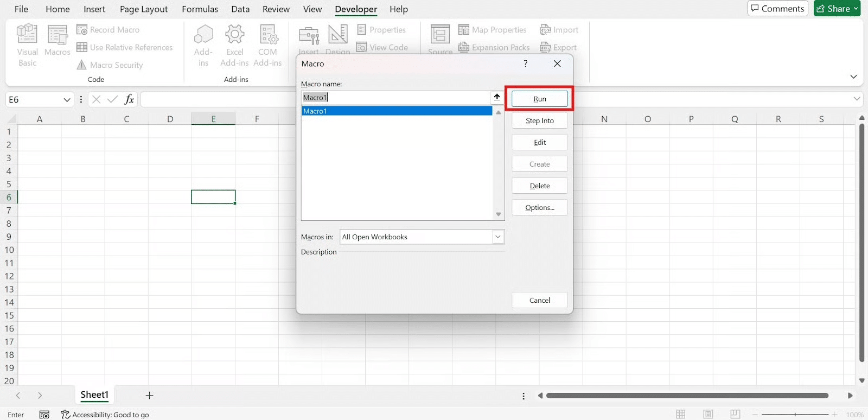
Task: Go to next sheet arrow
Action: pos(40,396)
